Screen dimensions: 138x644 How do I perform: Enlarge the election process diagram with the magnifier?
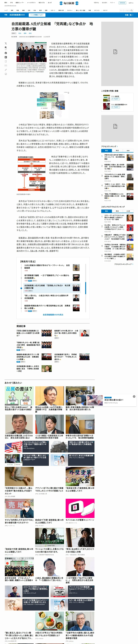(x=43, y=188)
